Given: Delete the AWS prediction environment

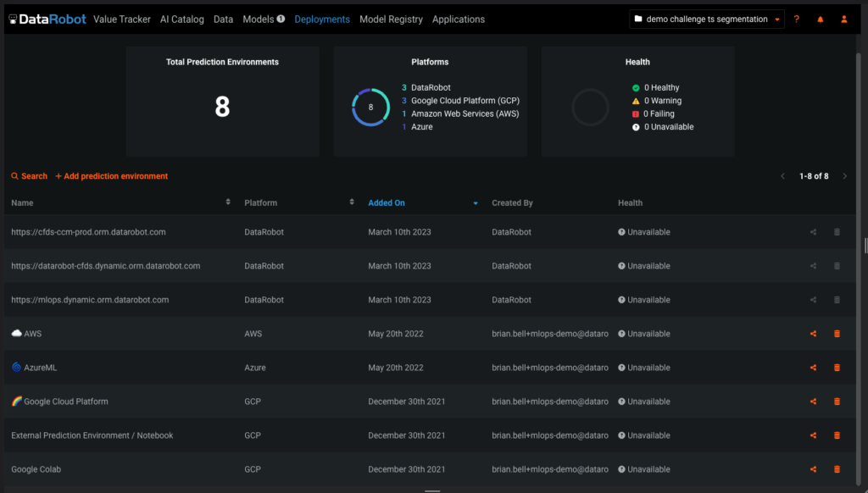Looking at the screenshot, I should click(x=837, y=334).
